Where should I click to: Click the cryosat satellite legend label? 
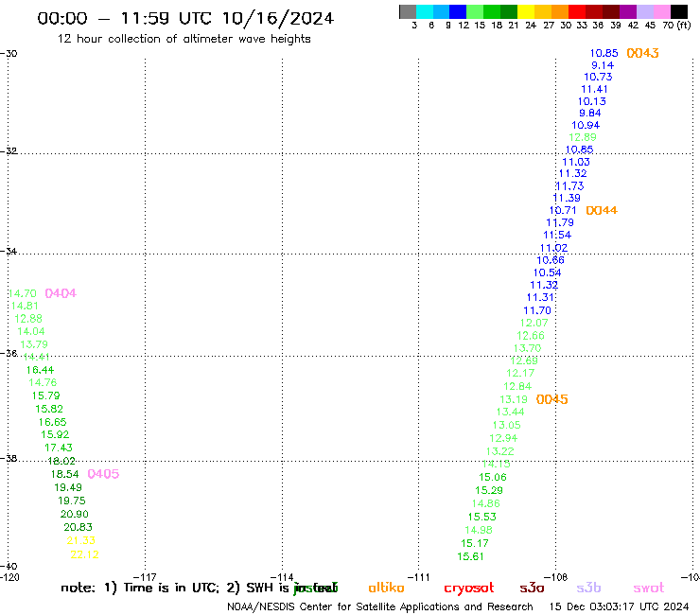click(469, 588)
